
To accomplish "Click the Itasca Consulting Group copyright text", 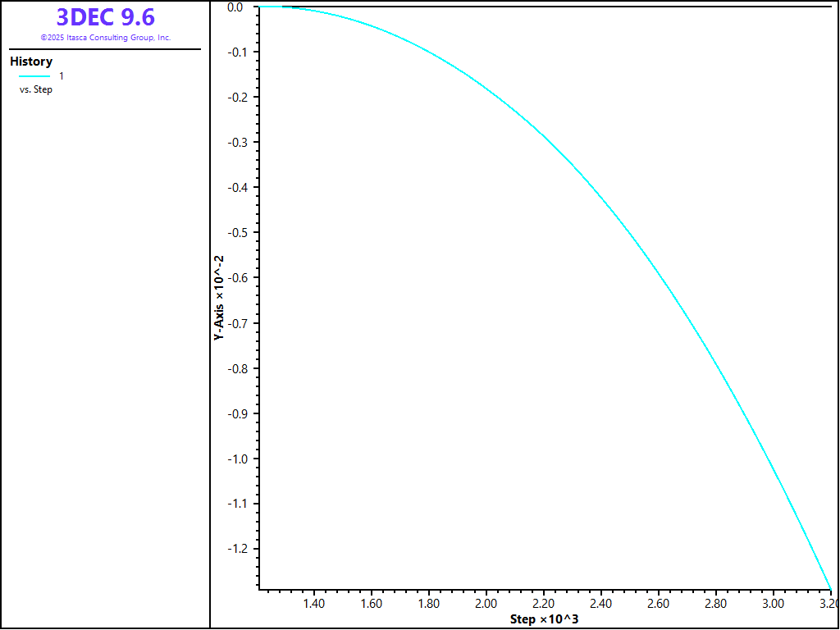I will coord(105,38).
